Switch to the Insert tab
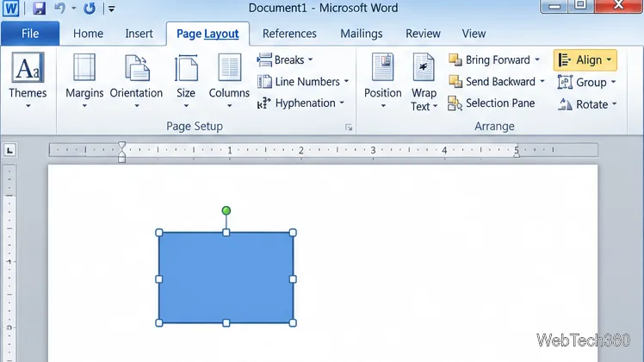Image resolution: width=644 pixels, height=362 pixels. (139, 34)
